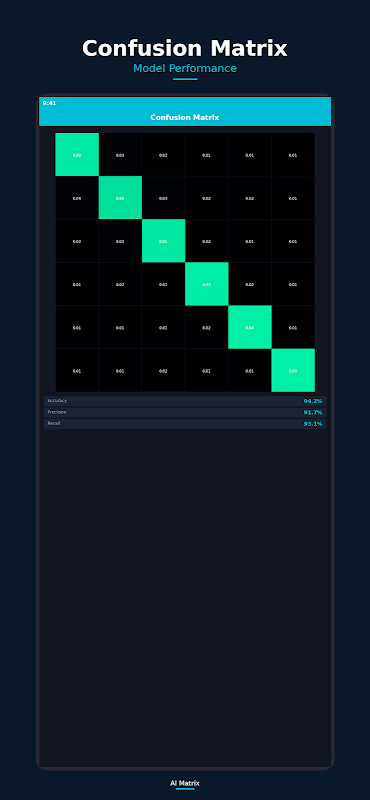Click the 94.2% accuracy value
The width and height of the screenshot is (370, 800).
pos(313,401)
